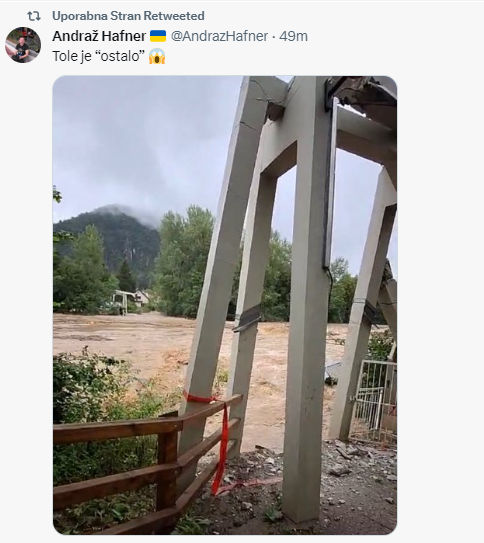The width and height of the screenshot is (484, 543).
Task: Click the screaming face emoji in the tweet
Action: click(157, 56)
